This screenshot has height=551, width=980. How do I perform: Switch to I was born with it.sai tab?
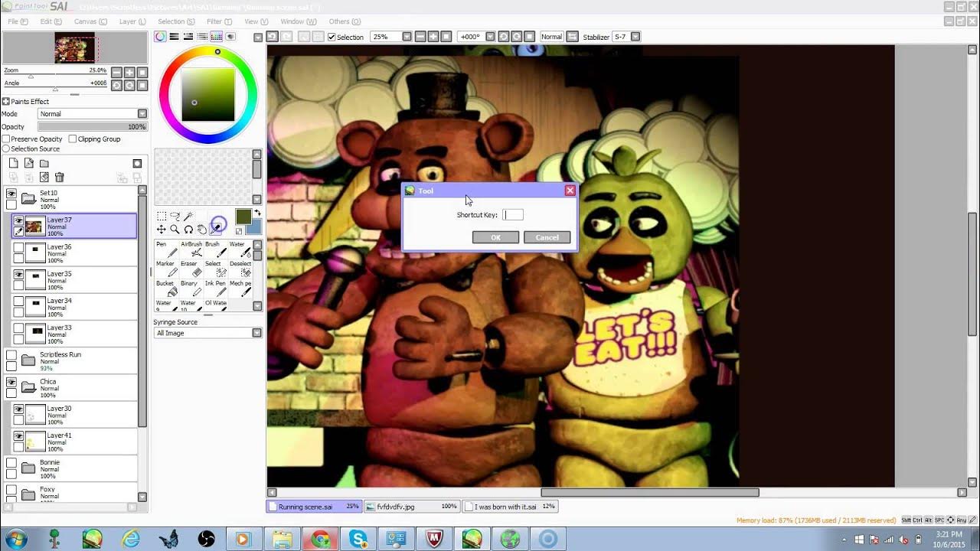pyautogui.click(x=511, y=507)
